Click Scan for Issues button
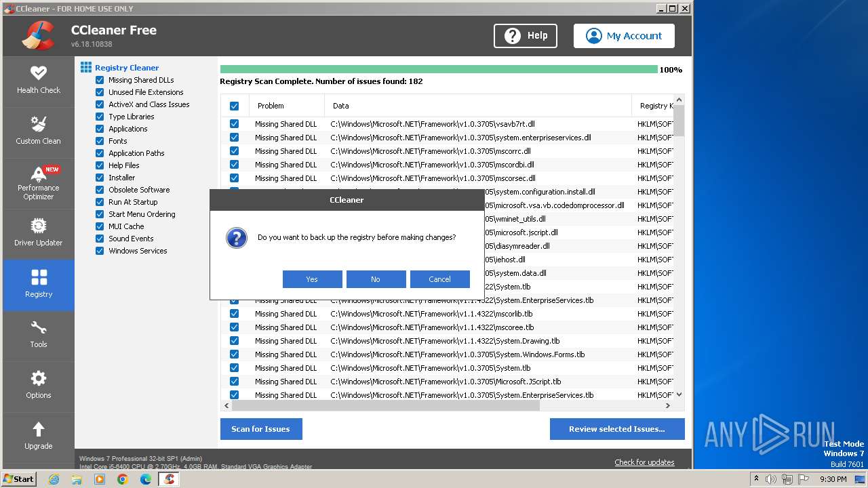This screenshot has width=868, height=488. click(261, 429)
